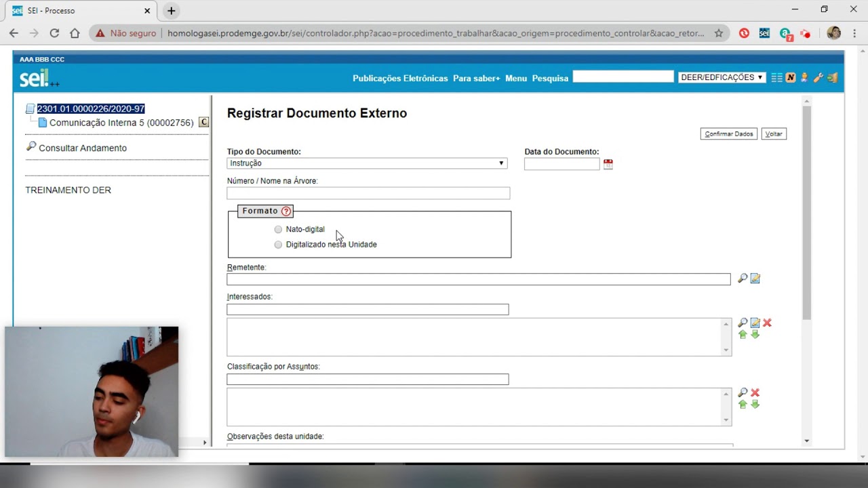Viewport: 868px width, 488px height.
Task: Edit the selected Interessados contact
Action: pyautogui.click(x=755, y=323)
